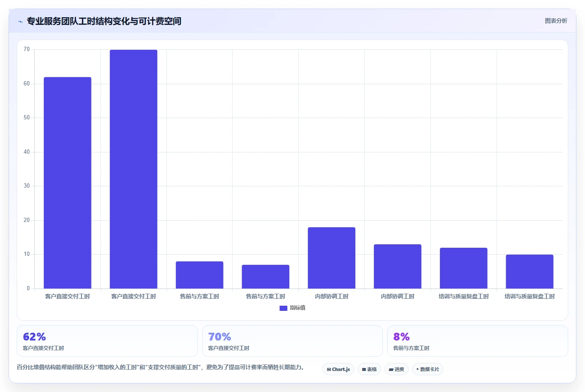Open the 70% 客户直接交付工时 stat card
This screenshot has height=392, width=585.
tap(292, 341)
